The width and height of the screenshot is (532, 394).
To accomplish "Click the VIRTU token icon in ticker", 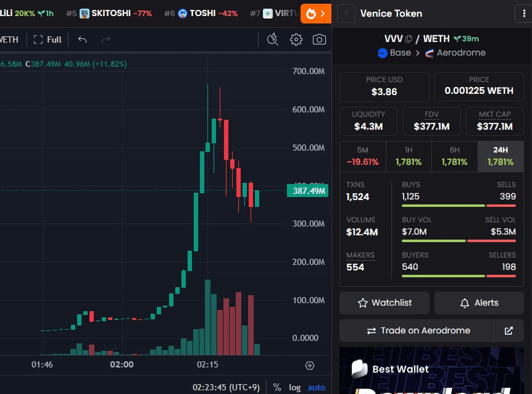I will click(268, 14).
